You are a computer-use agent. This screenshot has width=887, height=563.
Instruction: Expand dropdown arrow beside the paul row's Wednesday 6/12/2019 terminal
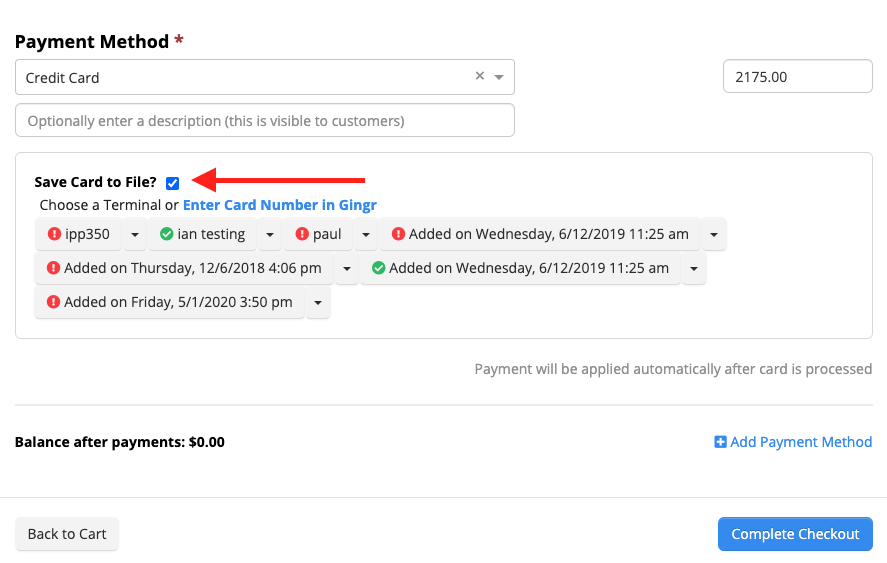point(714,234)
